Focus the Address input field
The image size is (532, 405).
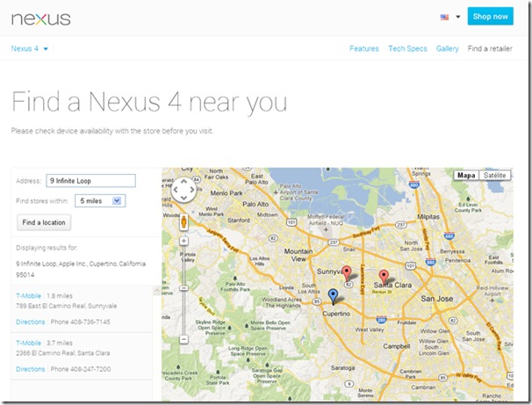91,181
